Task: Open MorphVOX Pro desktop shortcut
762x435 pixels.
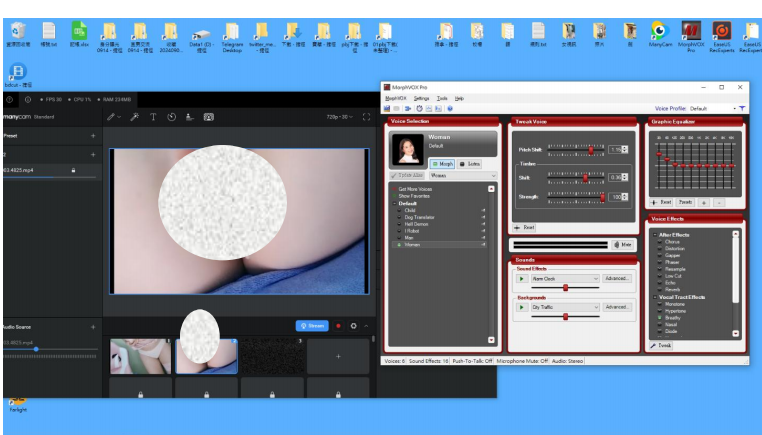Action: 691,37
